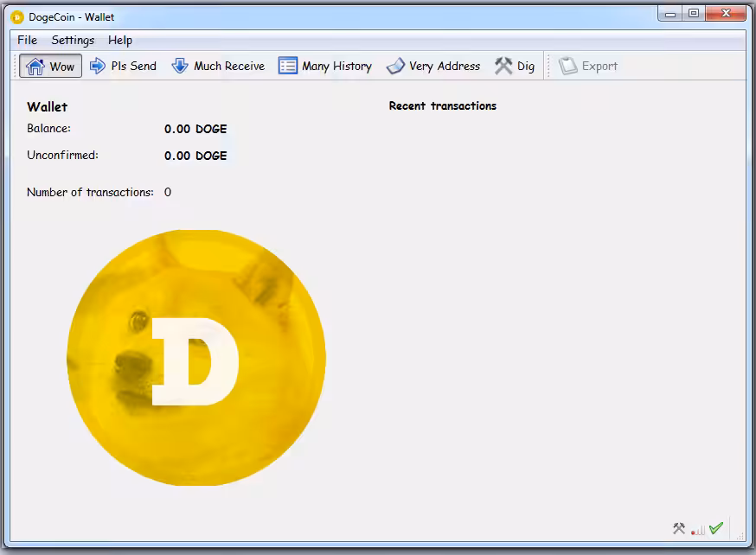
Task: Click the green sync checkmark icon
Action: point(716,528)
